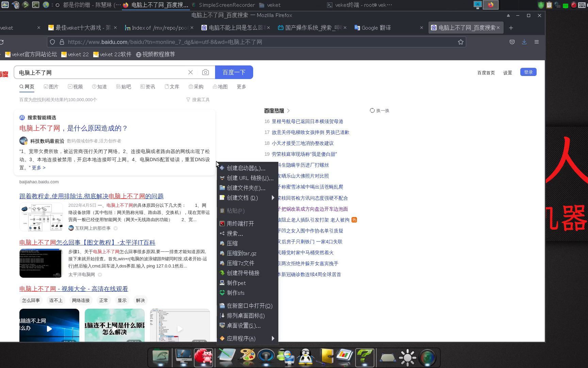Choose 创建符号链接 in the context menu
Screen dimensions: 588x368
247,273
